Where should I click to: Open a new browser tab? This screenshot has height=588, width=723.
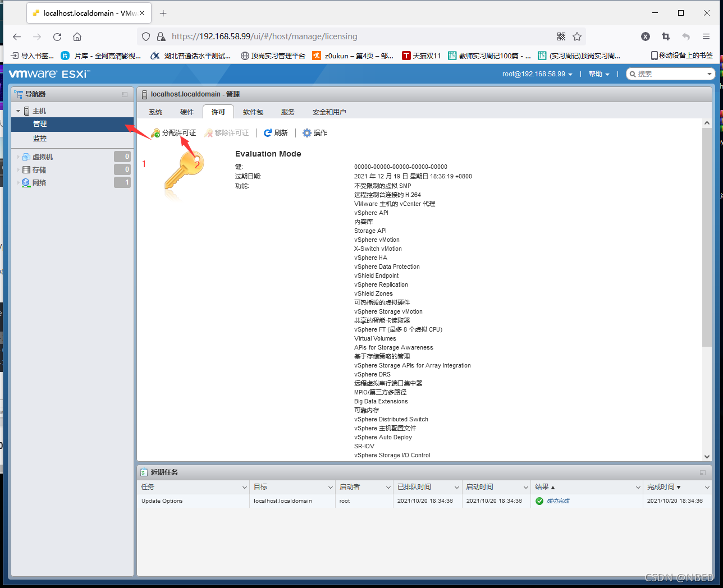(x=163, y=13)
